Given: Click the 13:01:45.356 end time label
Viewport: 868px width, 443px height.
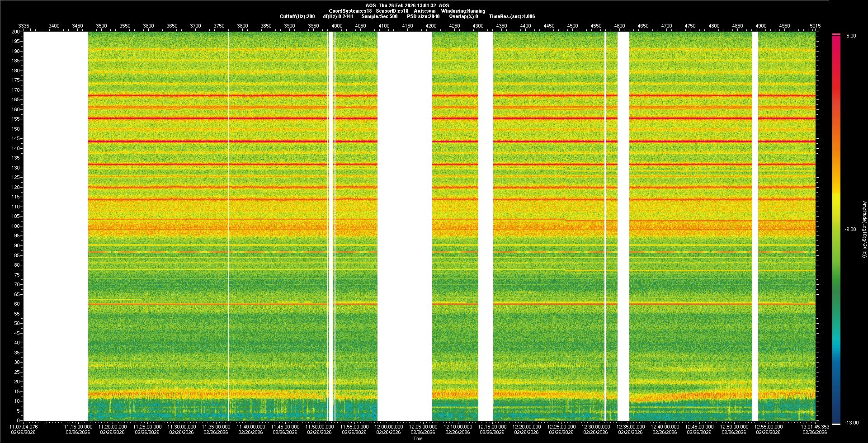Looking at the screenshot, I should (815, 426).
